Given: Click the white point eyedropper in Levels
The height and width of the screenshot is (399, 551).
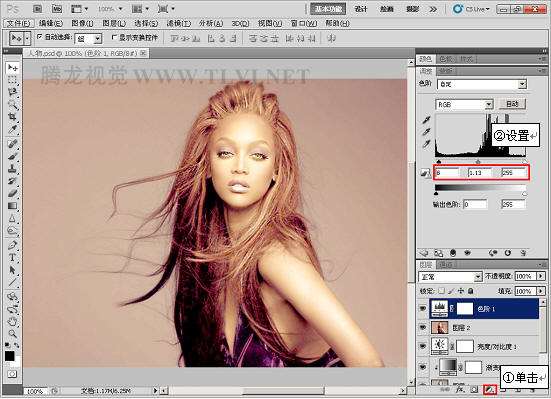Looking at the screenshot, I should (x=426, y=144).
